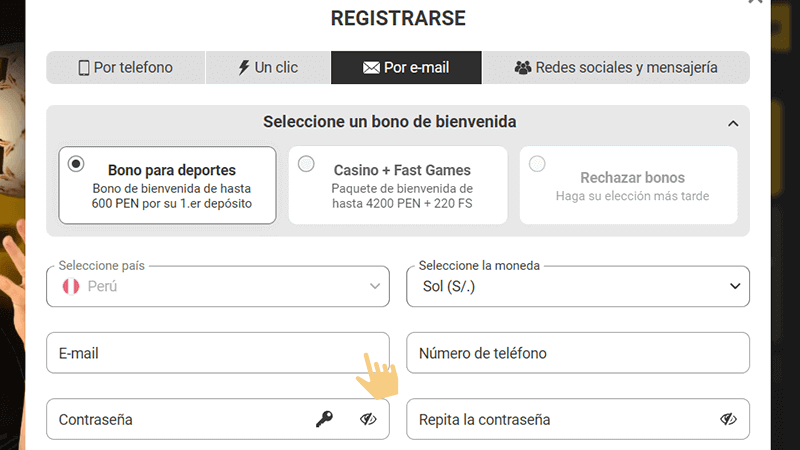Click the Peru flag icon

71,286
